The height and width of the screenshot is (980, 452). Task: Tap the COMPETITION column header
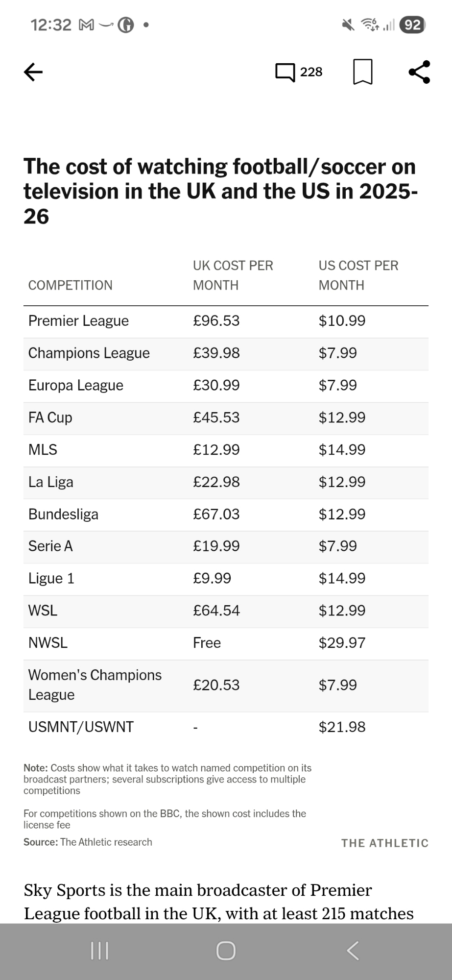tap(70, 285)
